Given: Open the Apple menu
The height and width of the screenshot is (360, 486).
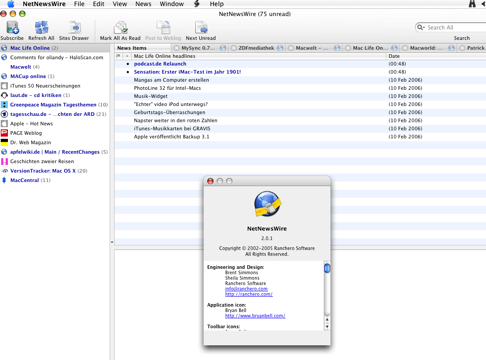Looking at the screenshot, I should pyautogui.click(x=11, y=4).
